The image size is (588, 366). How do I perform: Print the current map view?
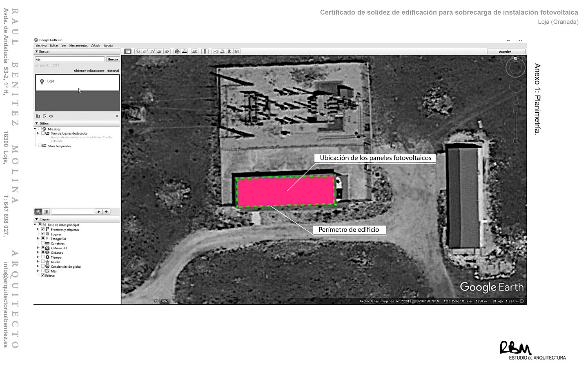[223, 51]
